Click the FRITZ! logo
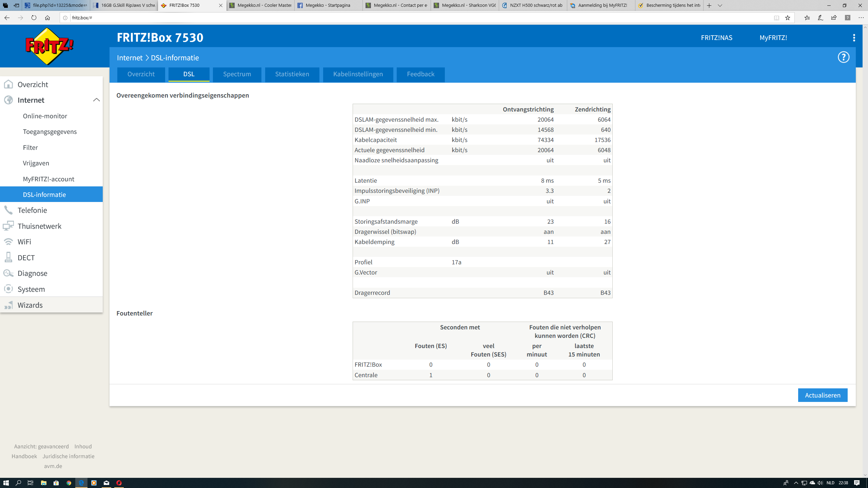The height and width of the screenshot is (488, 868). pos(50,46)
